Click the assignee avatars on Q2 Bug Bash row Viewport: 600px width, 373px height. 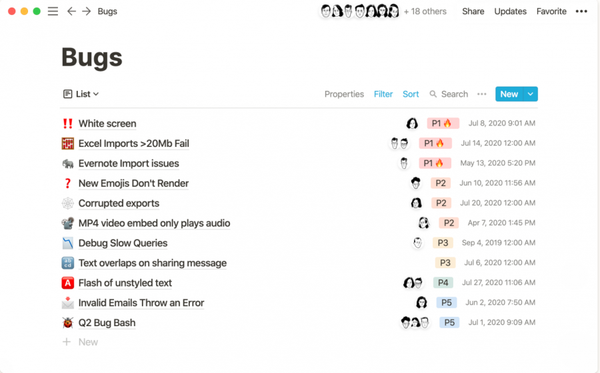pyautogui.click(x=415, y=323)
